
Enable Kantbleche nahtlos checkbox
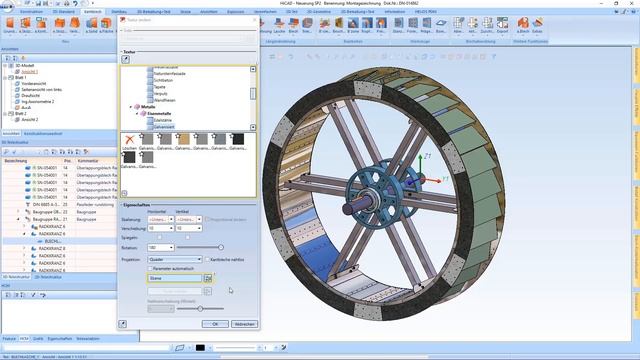207,259
